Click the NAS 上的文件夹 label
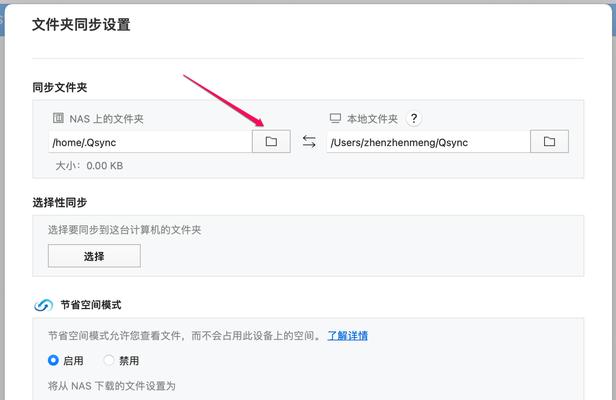The image size is (616, 400). coord(106,119)
